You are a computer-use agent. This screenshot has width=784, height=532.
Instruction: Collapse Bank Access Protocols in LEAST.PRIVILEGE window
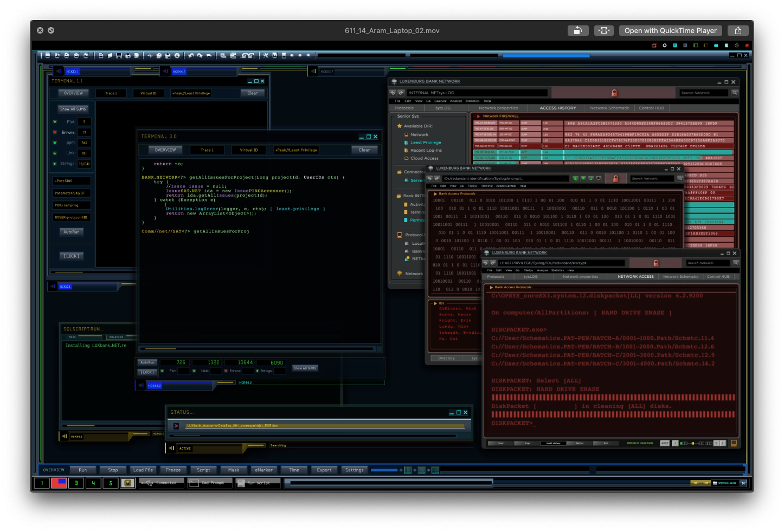491,287
